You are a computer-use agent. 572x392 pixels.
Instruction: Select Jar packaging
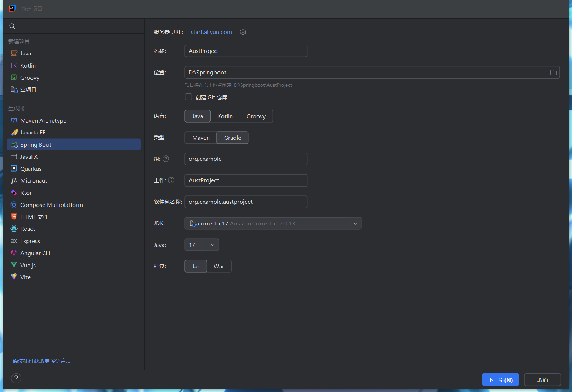pos(196,266)
